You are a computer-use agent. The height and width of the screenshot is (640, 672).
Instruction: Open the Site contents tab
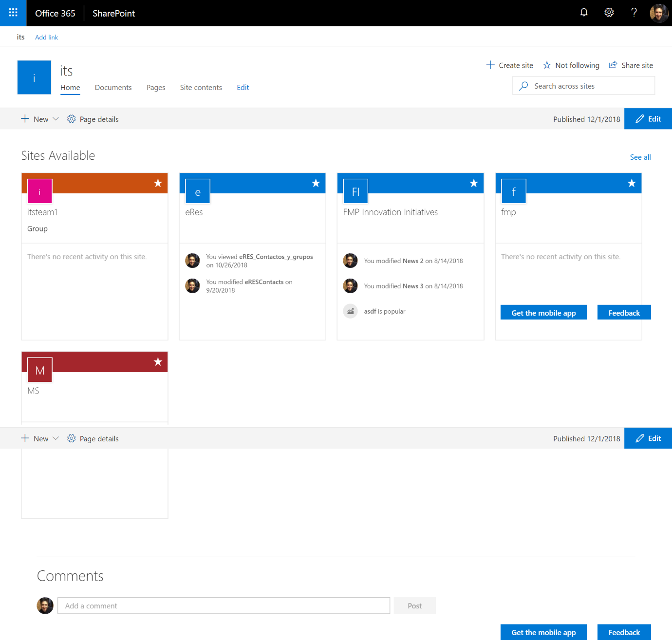coord(201,88)
